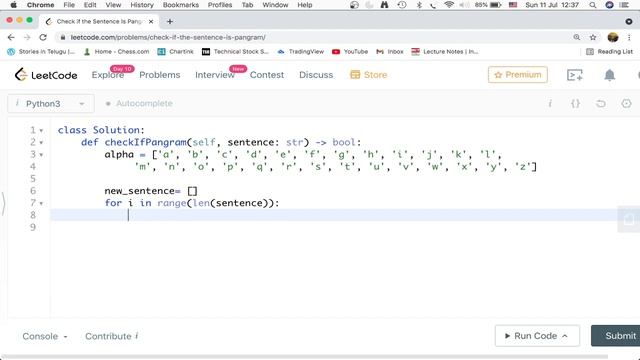This screenshot has height=360, width=640.
Task: Open the Chrome profile avatar
Action: (x=613, y=37)
